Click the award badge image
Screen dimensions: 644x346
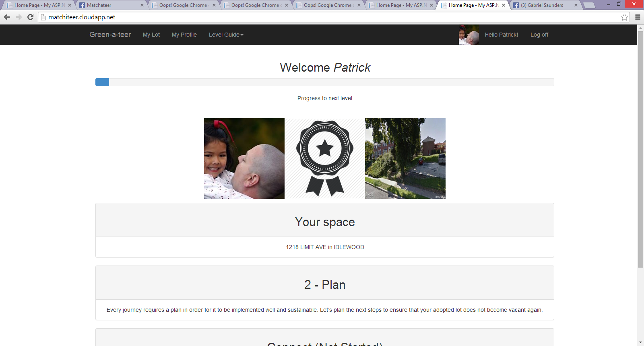pos(325,159)
